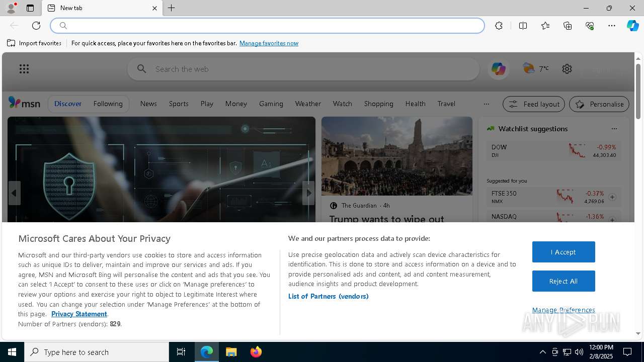
Task: Open page settings gear icon
Action: click(x=567, y=69)
